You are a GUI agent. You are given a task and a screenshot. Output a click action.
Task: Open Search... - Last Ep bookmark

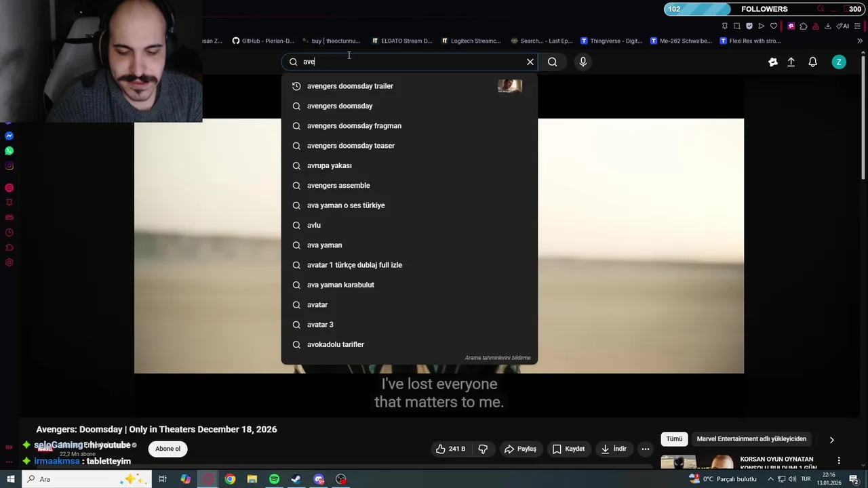click(x=542, y=41)
